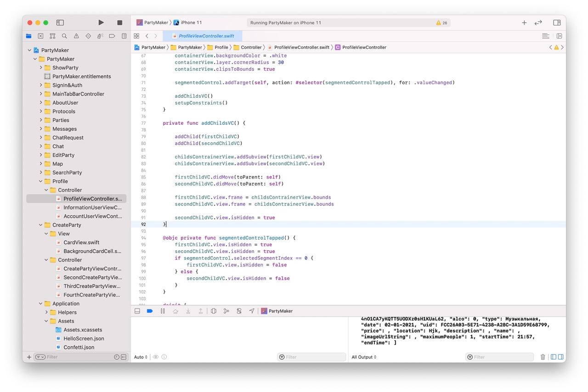Collapse the CreateParty folder
Screen dimensions: 588x392
pyautogui.click(x=41, y=225)
